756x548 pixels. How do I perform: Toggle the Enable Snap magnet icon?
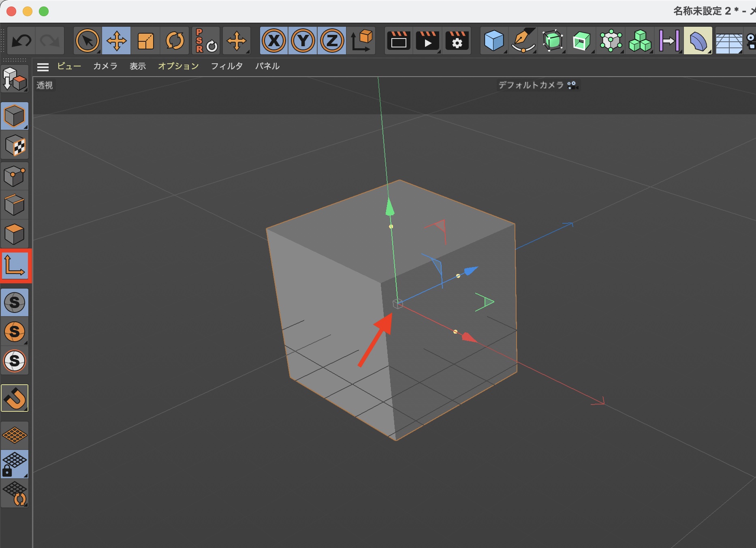click(15, 398)
